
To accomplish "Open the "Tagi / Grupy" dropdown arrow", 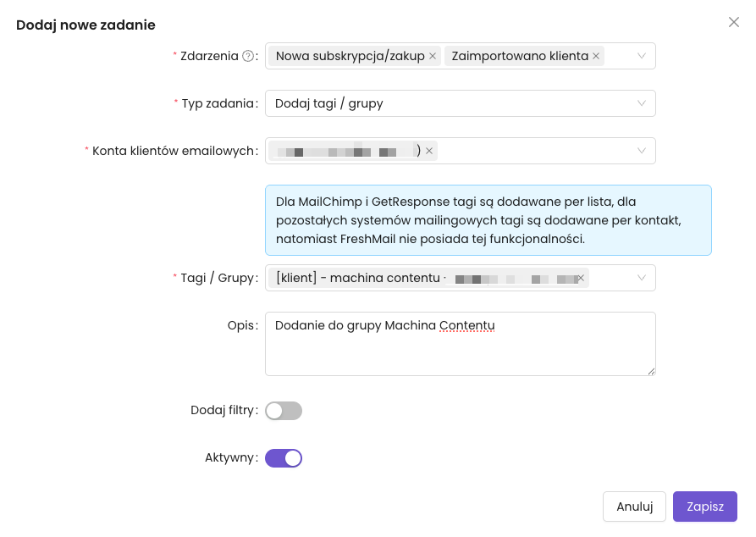I will coord(641,278).
